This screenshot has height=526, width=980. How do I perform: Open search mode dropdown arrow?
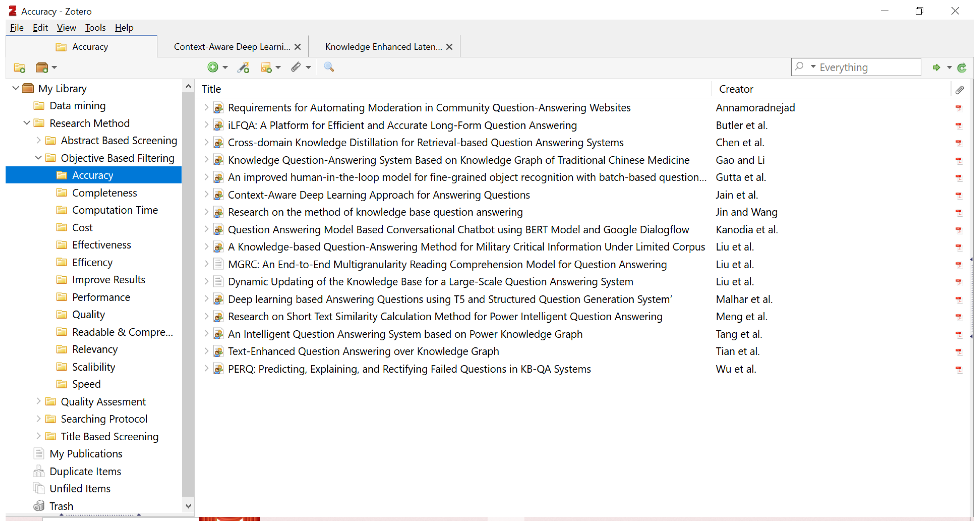click(x=813, y=67)
